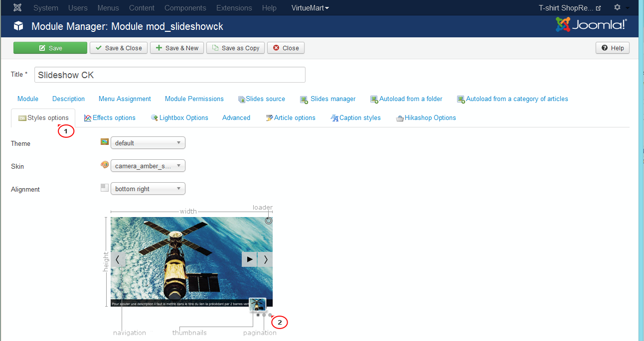Click the green Save button
Screen dimensions: 644x341
click(x=50, y=48)
